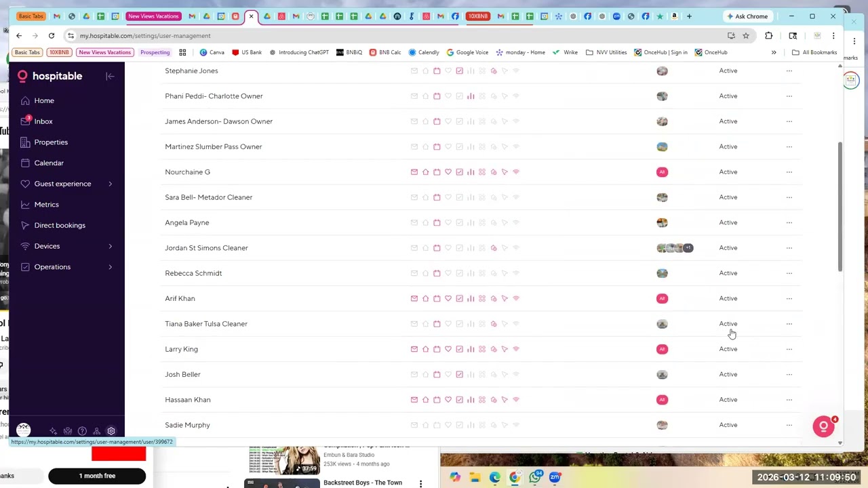The height and width of the screenshot is (488, 868).
Task: Open the New Views Vacations tab group
Action: click(x=153, y=16)
